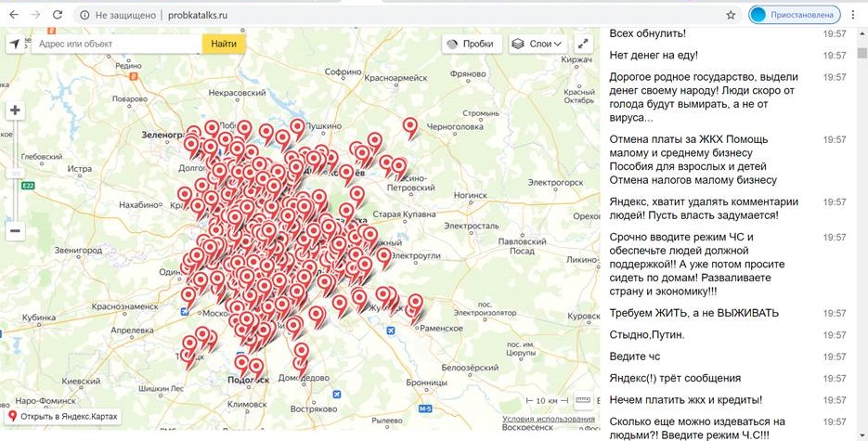Click the marker near Черноголовка
868x441 pixels.
(x=409, y=127)
